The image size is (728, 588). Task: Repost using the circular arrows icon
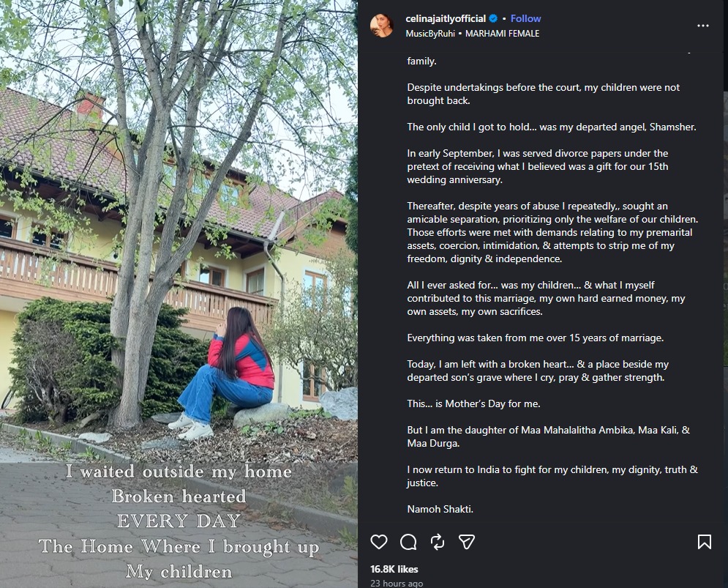pyautogui.click(x=438, y=542)
